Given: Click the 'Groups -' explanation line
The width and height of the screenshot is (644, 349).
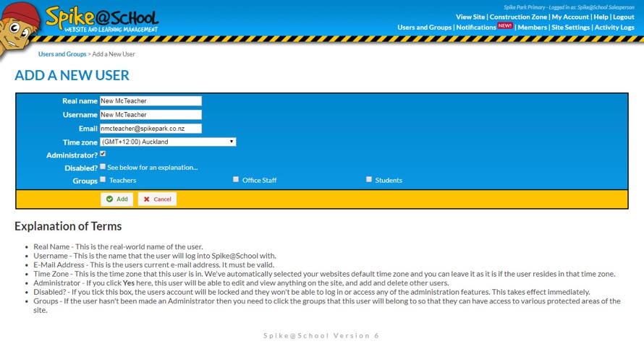Looking at the screenshot, I should click(327, 306).
